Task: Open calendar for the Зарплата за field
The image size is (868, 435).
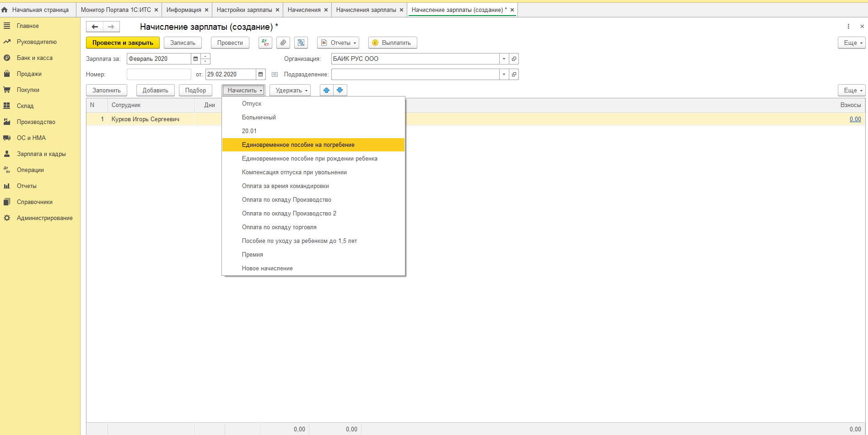Action: click(196, 59)
